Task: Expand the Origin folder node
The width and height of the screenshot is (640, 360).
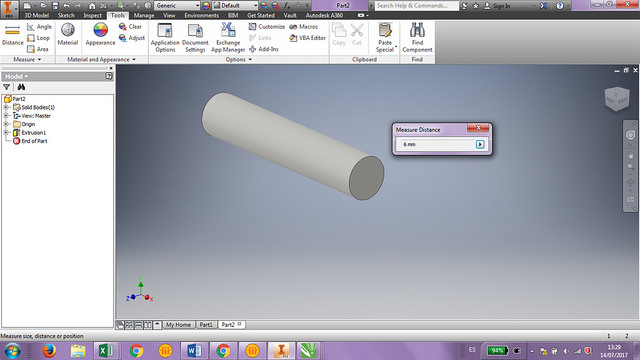Action: click(6, 124)
